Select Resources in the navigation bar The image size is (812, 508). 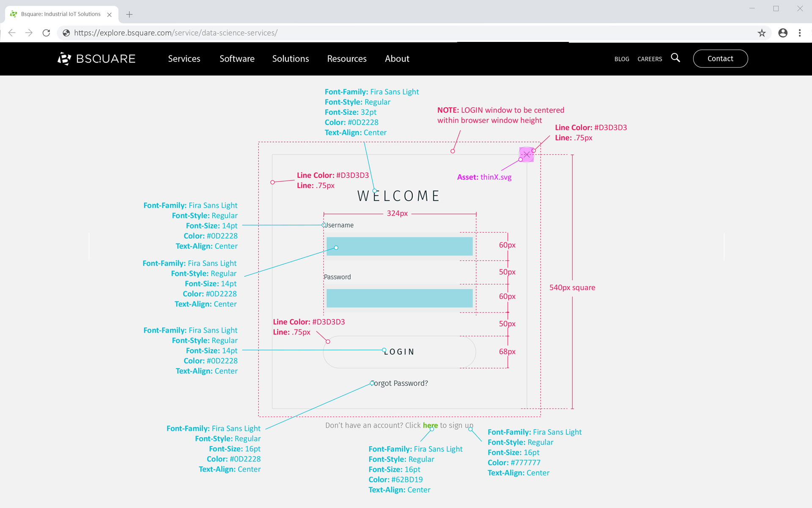click(347, 59)
